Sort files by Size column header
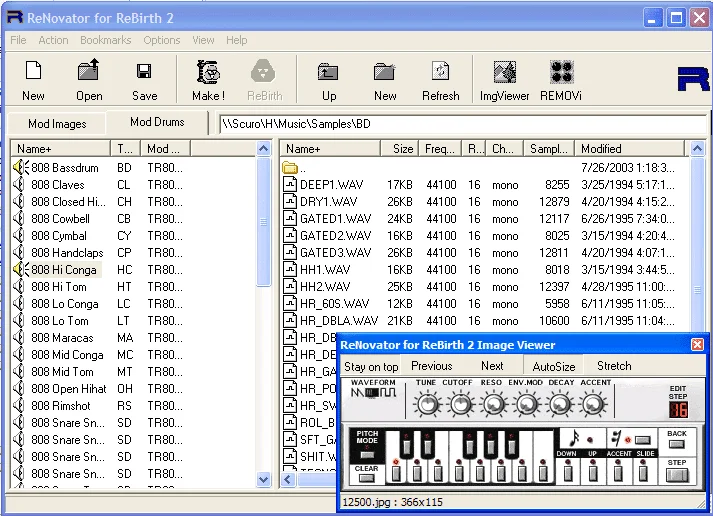Viewport: 713px width, 516px height. coord(399,149)
